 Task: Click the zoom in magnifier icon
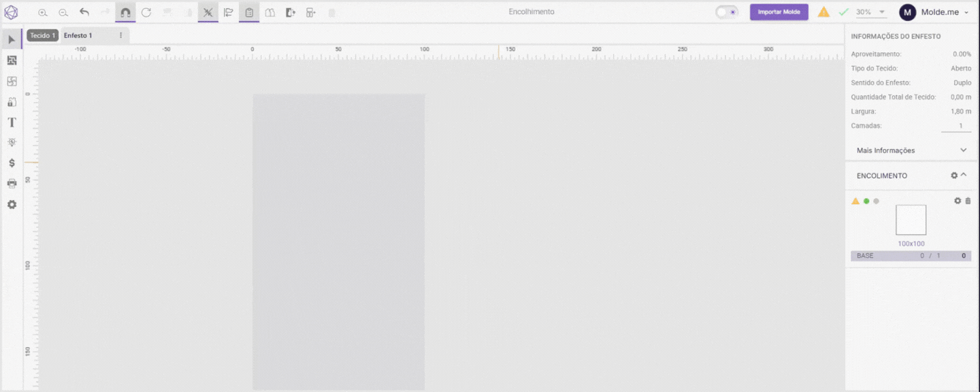click(43, 12)
